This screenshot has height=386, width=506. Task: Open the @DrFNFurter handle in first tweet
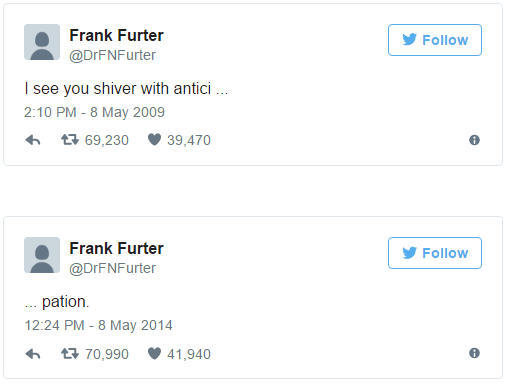[112, 55]
